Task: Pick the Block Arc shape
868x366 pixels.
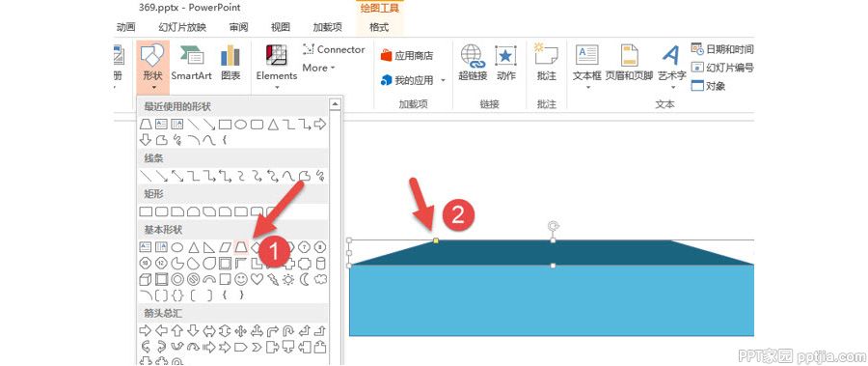Action: pyautogui.click(x=209, y=279)
